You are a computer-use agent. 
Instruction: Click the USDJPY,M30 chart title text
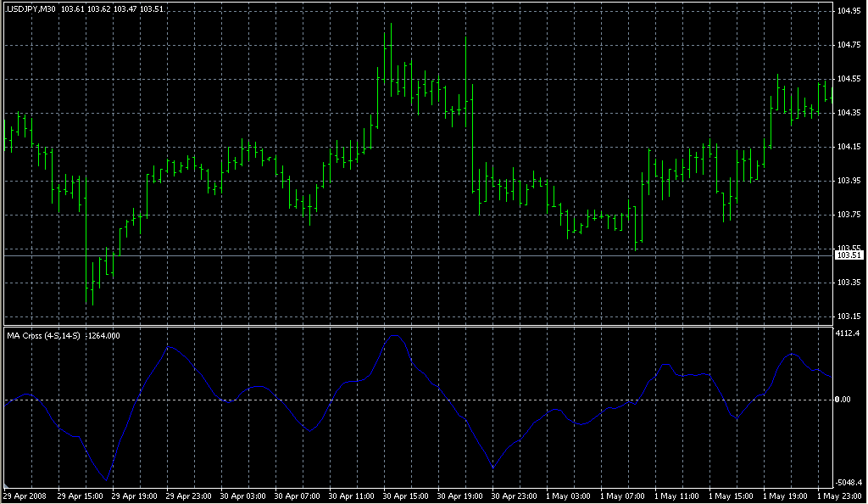click(x=32, y=8)
